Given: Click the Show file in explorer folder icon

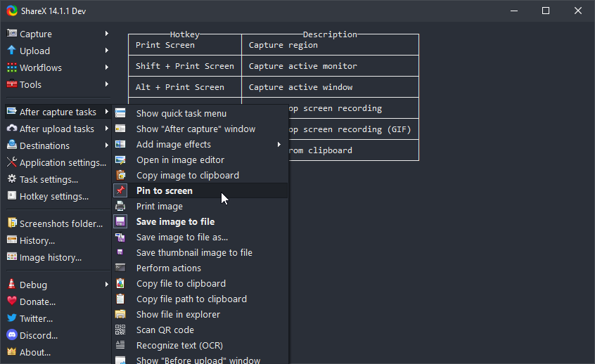Looking at the screenshot, I should pos(120,314).
